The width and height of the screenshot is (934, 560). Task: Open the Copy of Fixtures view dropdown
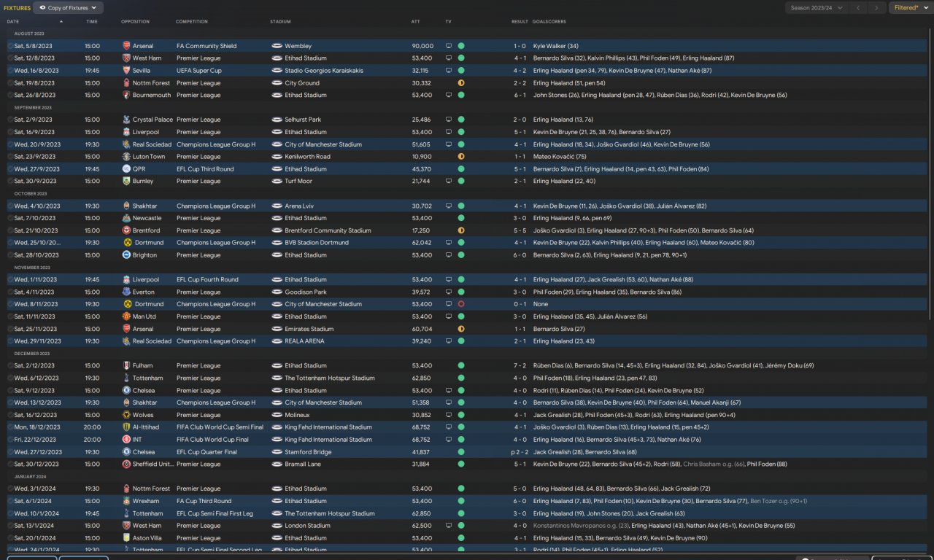(68, 8)
